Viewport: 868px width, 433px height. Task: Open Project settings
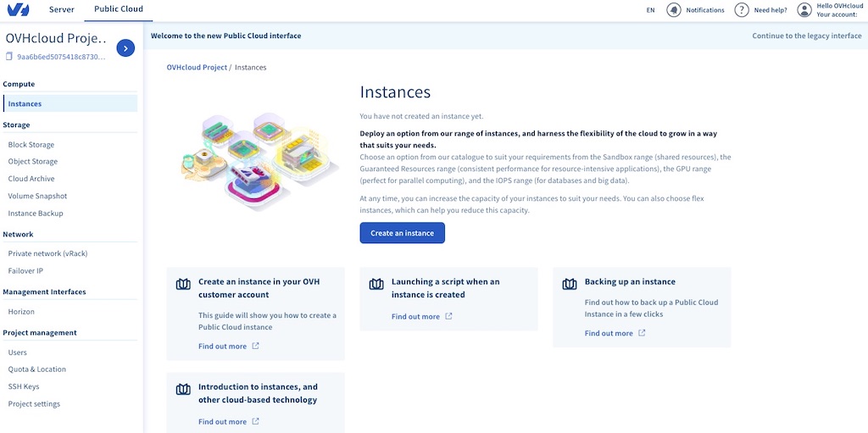point(34,403)
